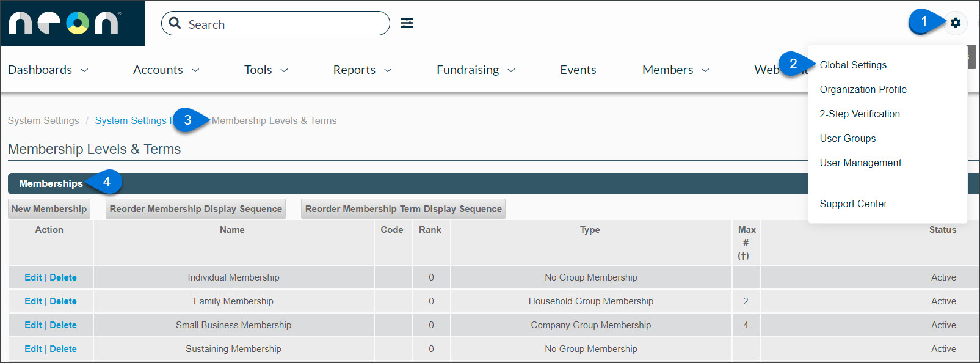Viewport: 980px width, 363px height.
Task: Expand the Dashboards menu
Action: pos(48,70)
